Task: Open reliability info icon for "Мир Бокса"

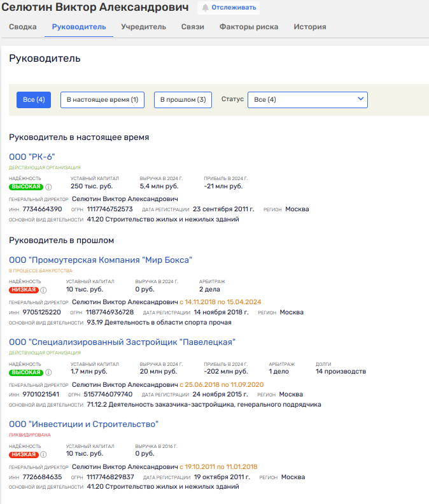Action: 43,290
